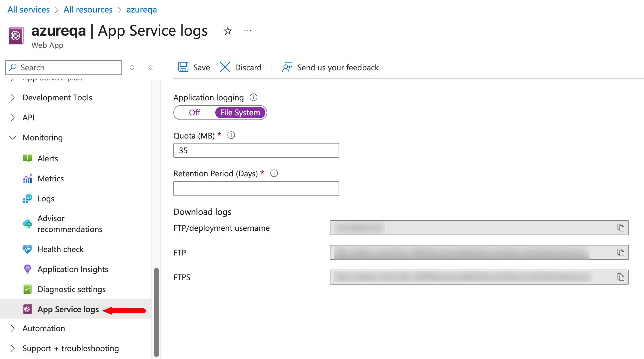Click the Discard X icon
The image size is (644, 359).
click(225, 67)
